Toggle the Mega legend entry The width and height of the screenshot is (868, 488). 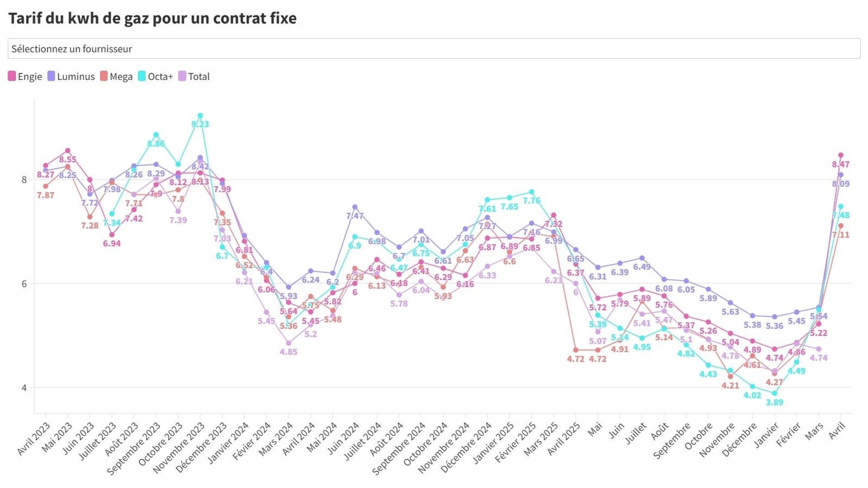click(x=116, y=76)
